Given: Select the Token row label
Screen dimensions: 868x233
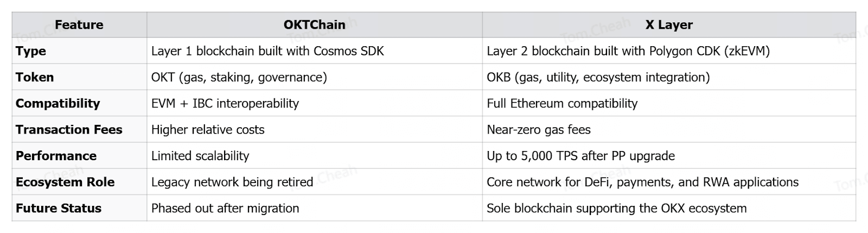Looking at the screenshot, I should (x=35, y=77).
